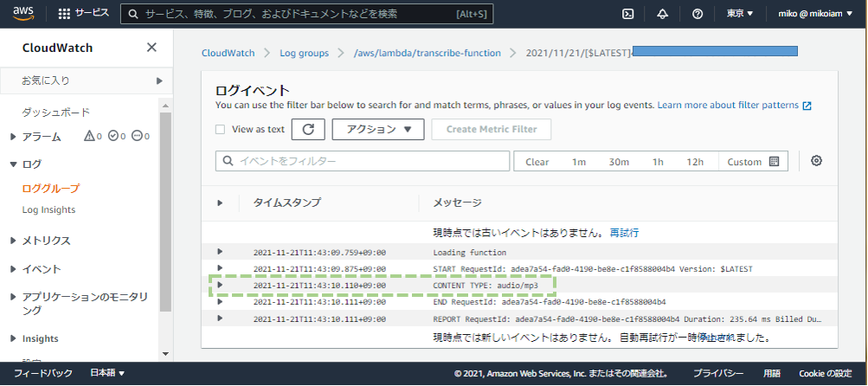Click メッセージ column header
This screenshot has height=386, width=868.
[457, 203]
